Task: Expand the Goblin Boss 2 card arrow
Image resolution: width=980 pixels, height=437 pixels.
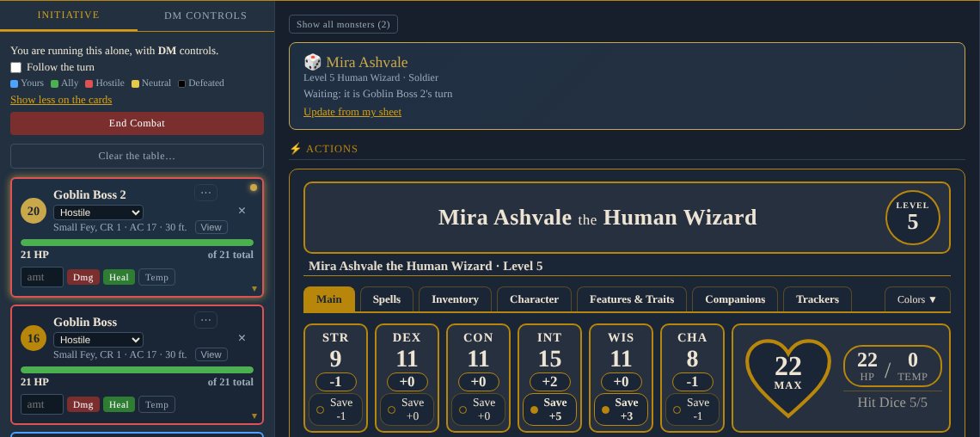Action: click(254, 289)
